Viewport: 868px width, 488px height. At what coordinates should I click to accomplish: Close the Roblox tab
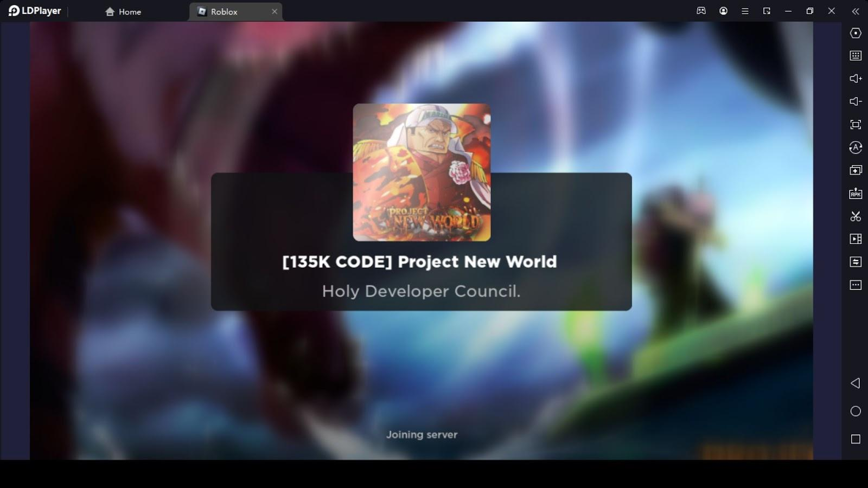pyautogui.click(x=275, y=11)
